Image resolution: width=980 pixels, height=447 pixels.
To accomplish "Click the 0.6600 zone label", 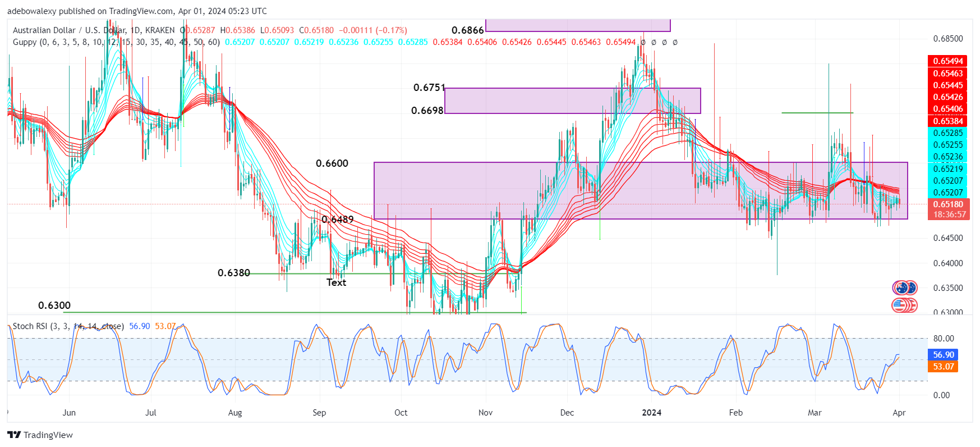I will pyautogui.click(x=332, y=163).
